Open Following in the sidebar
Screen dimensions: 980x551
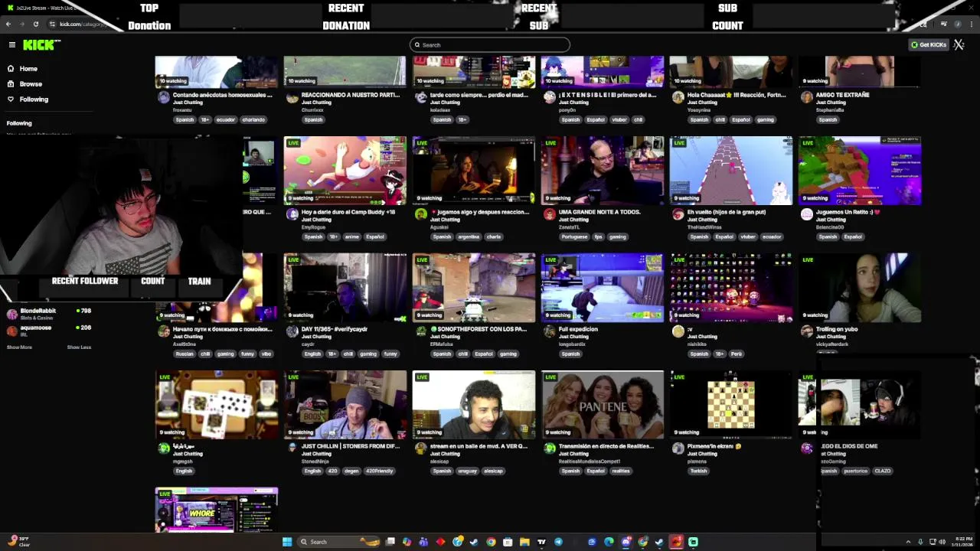[34, 99]
